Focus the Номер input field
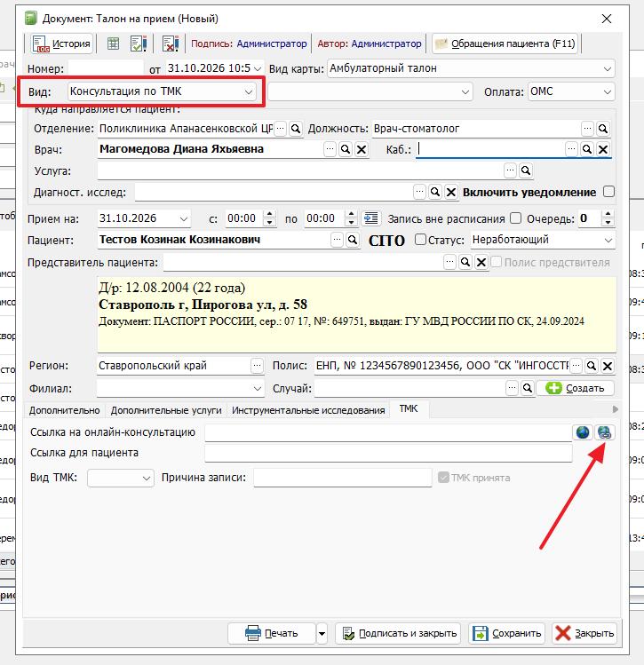The width and height of the screenshot is (644, 665). tap(106, 68)
